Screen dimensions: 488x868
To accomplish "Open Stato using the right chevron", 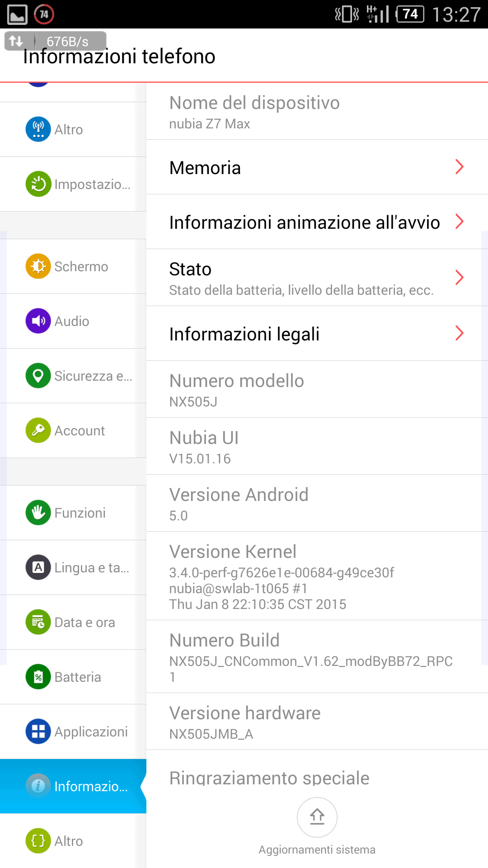I will click(459, 277).
